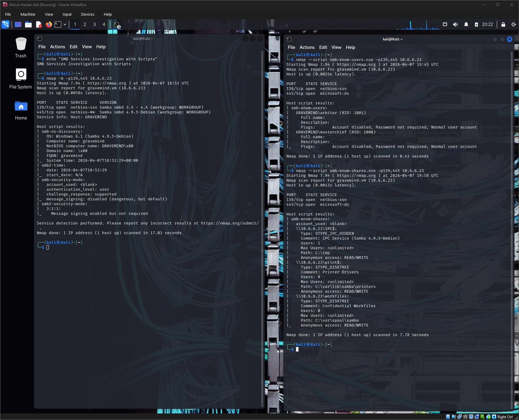Open VirtualBox Machine menu
519x420 pixels.
[28, 14]
